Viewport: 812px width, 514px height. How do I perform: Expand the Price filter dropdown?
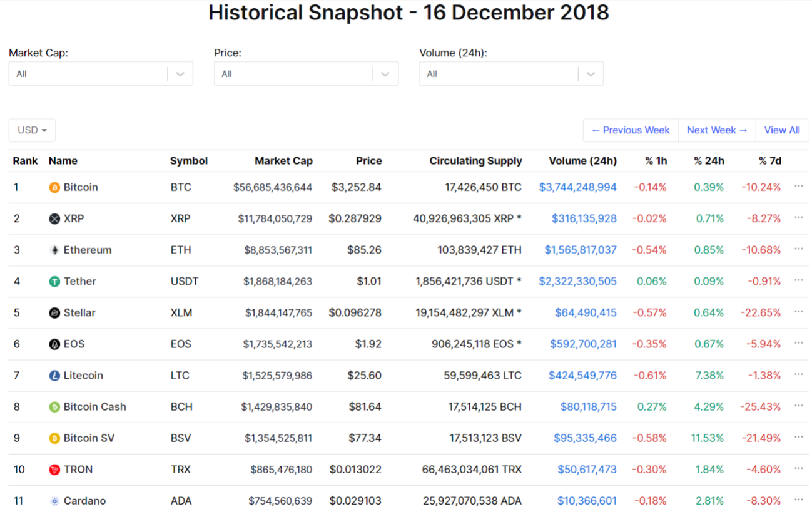(306, 73)
